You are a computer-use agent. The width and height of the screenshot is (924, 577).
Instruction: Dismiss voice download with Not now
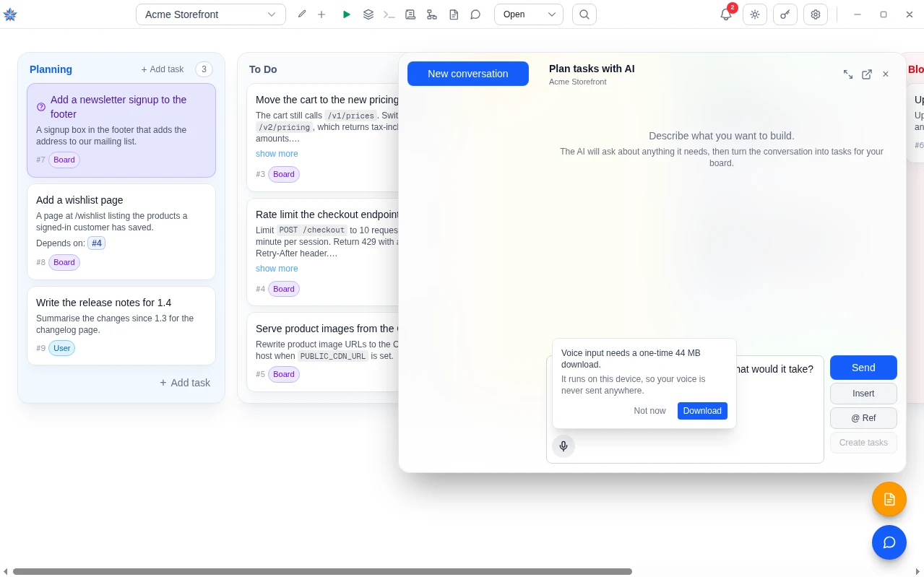[x=649, y=411]
